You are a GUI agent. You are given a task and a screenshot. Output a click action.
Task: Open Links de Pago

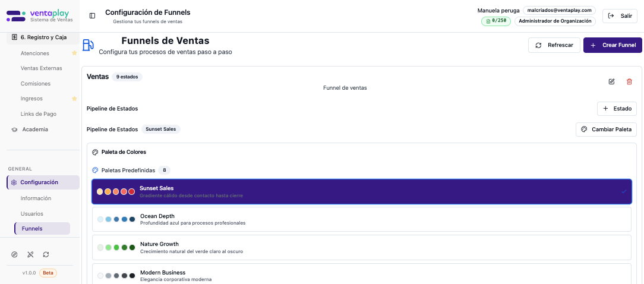pyautogui.click(x=38, y=114)
